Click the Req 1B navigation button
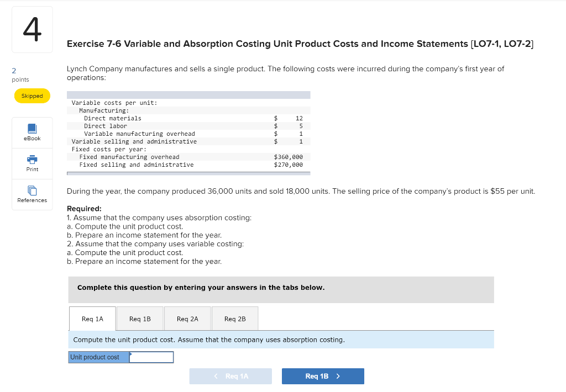Viewport: 566px width, 392px height. pos(323,376)
